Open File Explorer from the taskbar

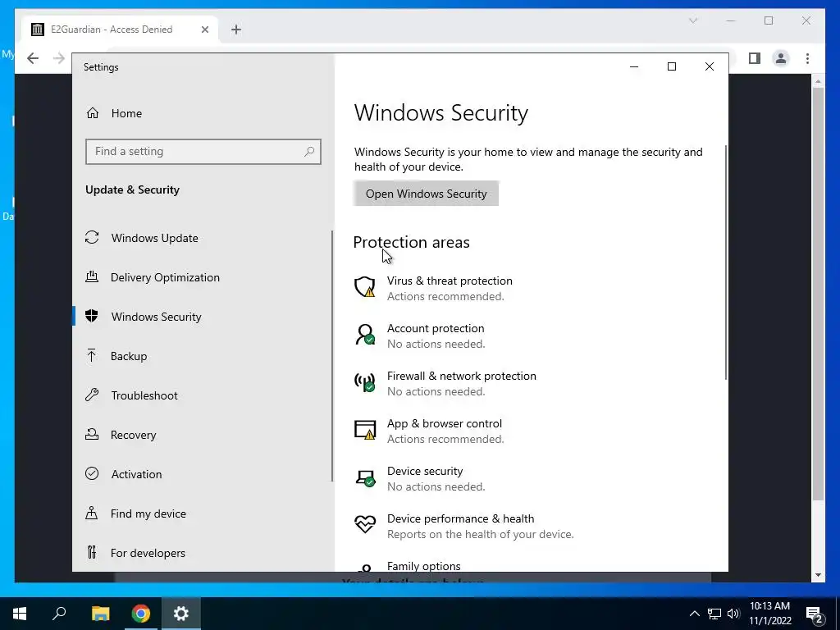coord(101,614)
